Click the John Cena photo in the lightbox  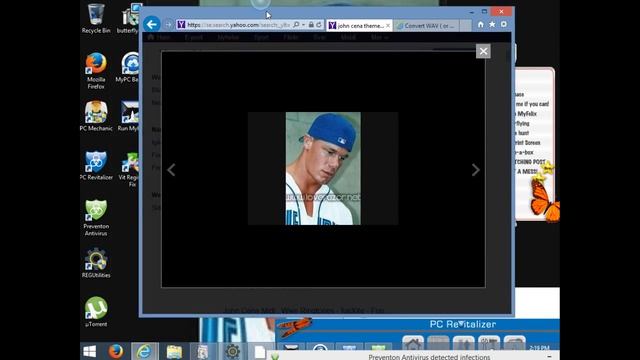click(x=323, y=169)
